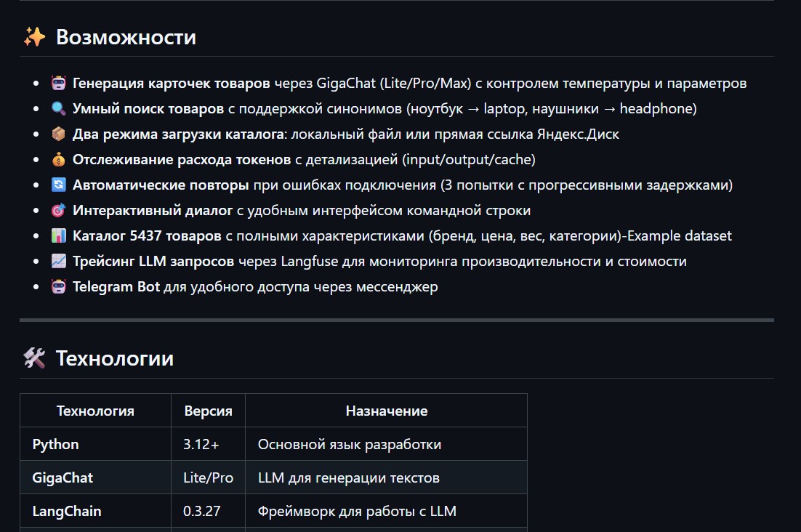Click the target emoji before Интерактивный диалог
The width and height of the screenshot is (801, 532).
click(x=59, y=211)
